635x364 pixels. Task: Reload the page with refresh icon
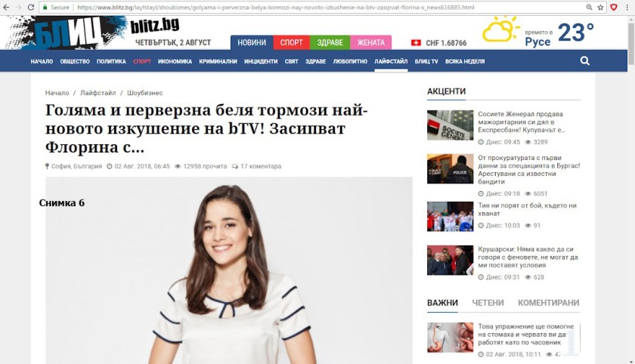point(31,8)
